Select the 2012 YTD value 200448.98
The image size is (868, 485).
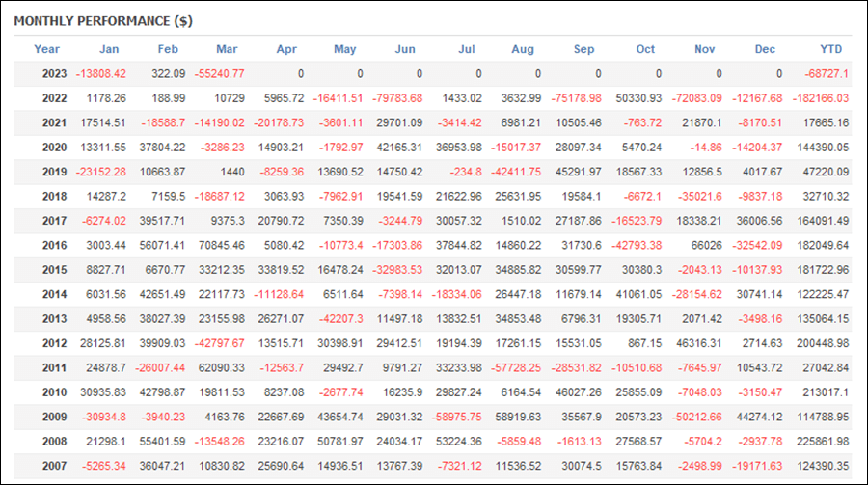point(823,344)
